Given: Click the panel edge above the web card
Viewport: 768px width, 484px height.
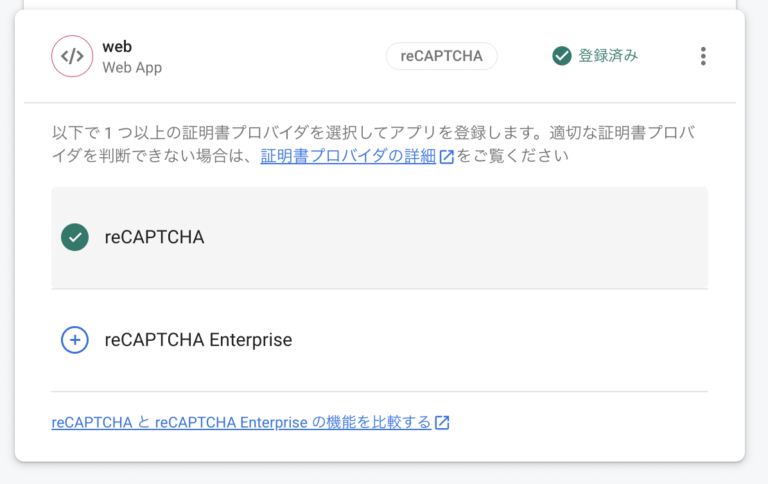Looking at the screenshot, I should click(380, 4).
